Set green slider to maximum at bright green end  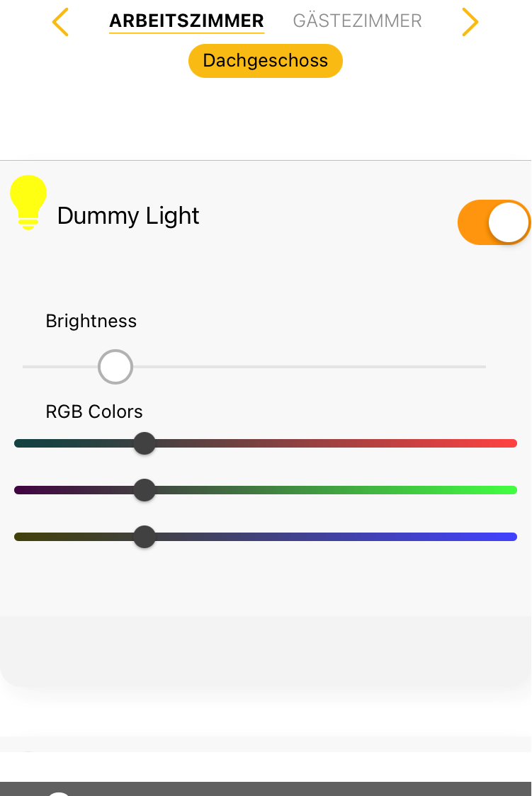point(513,490)
